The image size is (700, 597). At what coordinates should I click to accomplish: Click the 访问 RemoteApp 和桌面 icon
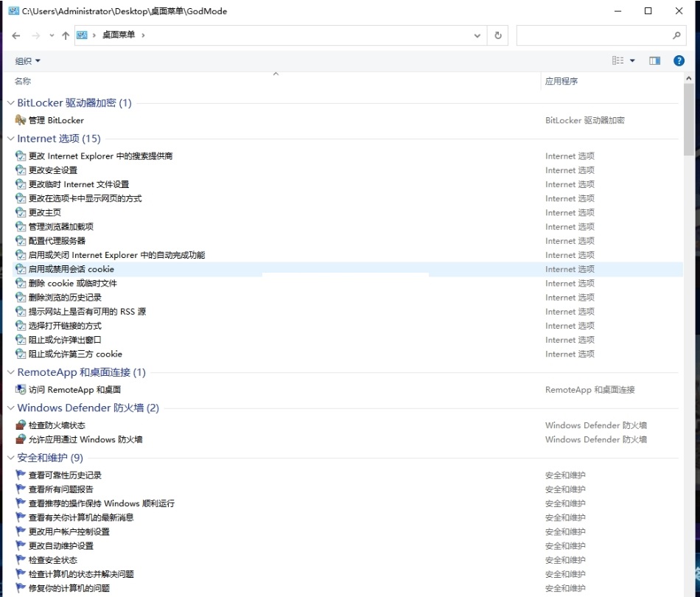(21, 390)
